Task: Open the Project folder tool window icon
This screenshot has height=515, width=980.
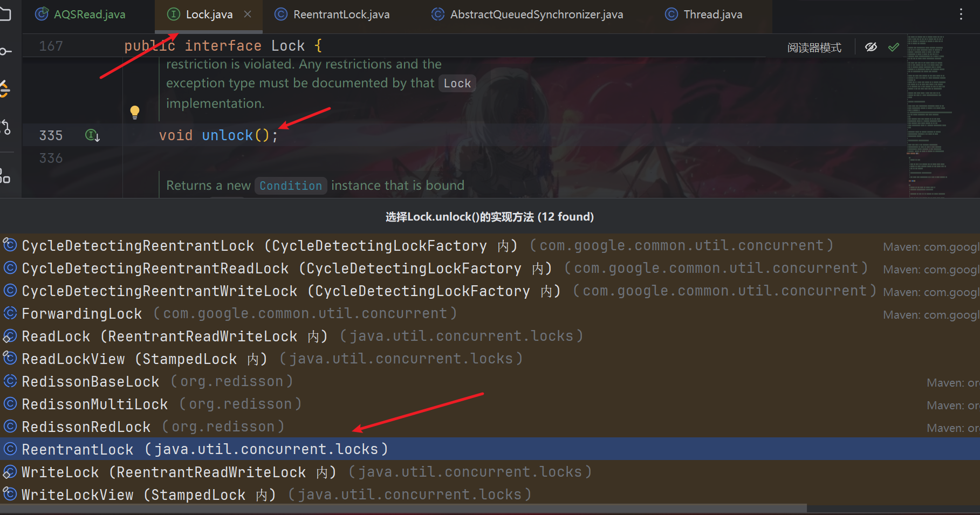Action: pyautogui.click(x=5, y=14)
